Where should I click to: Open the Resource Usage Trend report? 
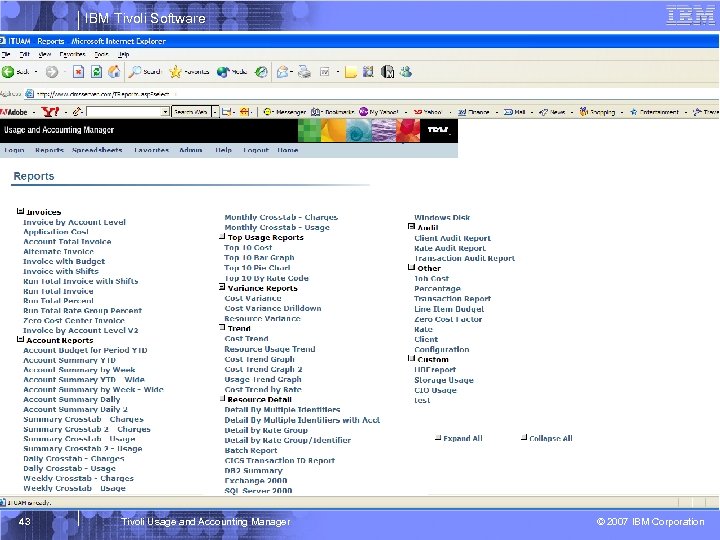point(270,349)
